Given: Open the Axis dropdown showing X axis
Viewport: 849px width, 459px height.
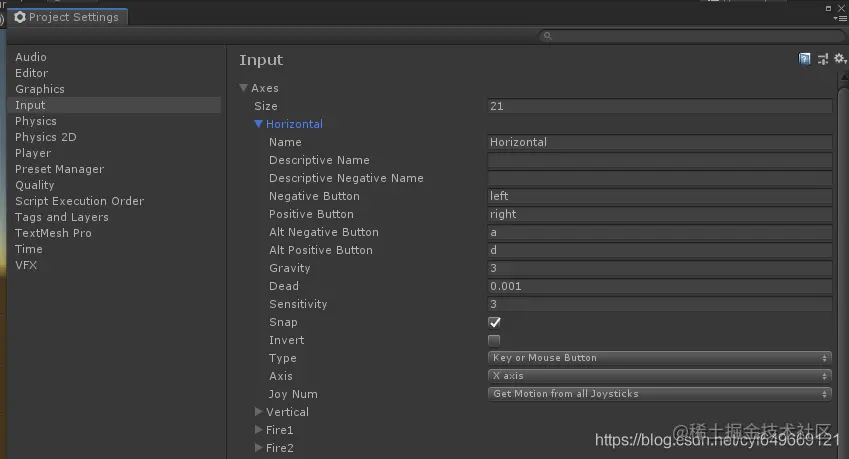Looking at the screenshot, I should pyautogui.click(x=659, y=376).
